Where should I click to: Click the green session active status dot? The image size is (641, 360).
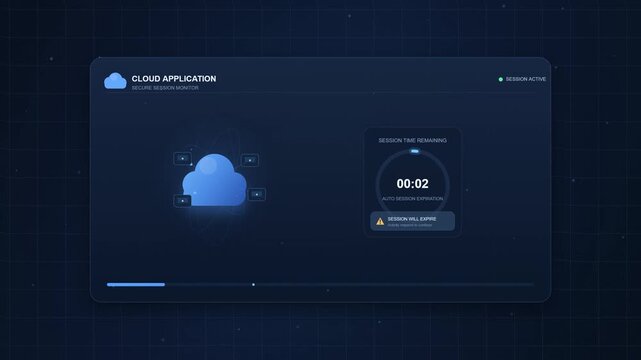tap(500, 79)
